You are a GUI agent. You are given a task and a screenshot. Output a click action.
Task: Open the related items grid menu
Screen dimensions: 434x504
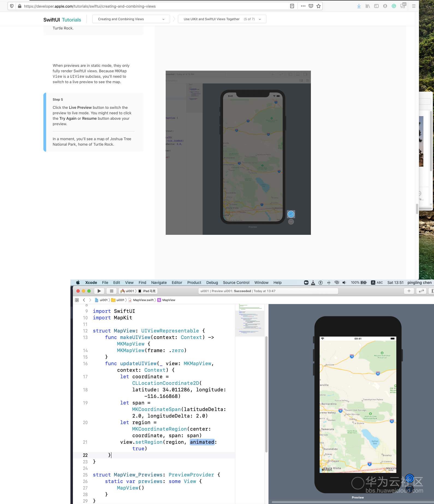coord(77,300)
